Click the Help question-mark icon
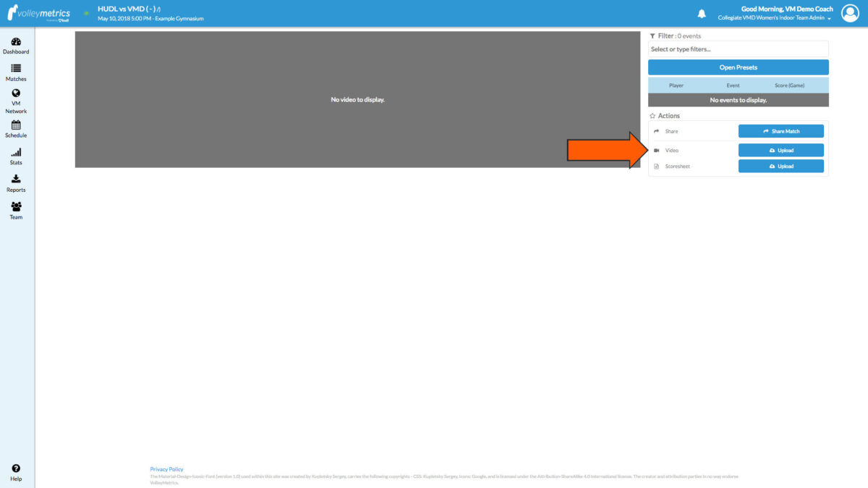This screenshot has height=488, width=868. (15, 466)
